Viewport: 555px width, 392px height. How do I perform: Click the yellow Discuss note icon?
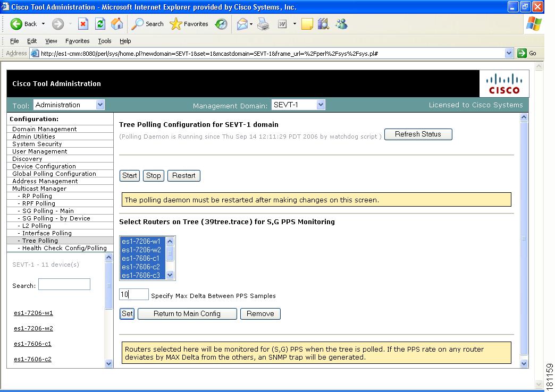(307, 24)
